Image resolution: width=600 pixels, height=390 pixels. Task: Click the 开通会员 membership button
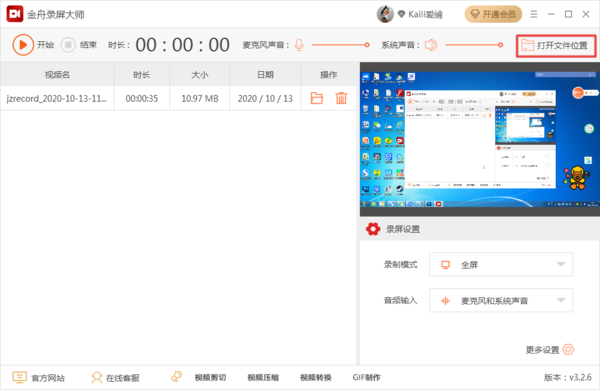click(493, 14)
